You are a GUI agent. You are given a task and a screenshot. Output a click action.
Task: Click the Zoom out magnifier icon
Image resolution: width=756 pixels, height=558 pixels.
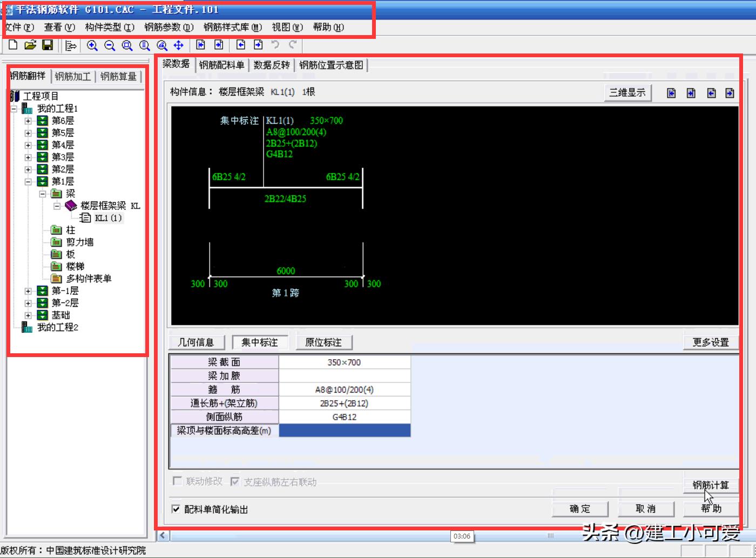[x=110, y=45]
